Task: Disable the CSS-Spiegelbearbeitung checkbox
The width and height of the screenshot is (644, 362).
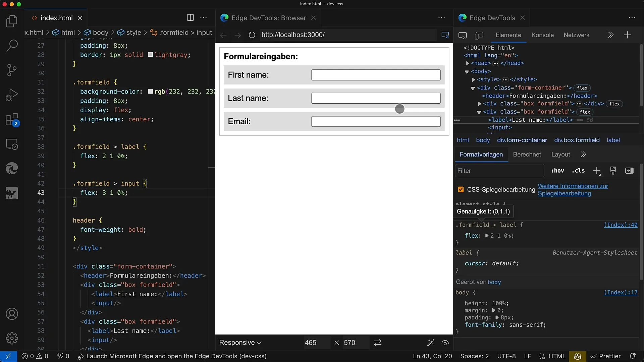Action: pyautogui.click(x=461, y=190)
